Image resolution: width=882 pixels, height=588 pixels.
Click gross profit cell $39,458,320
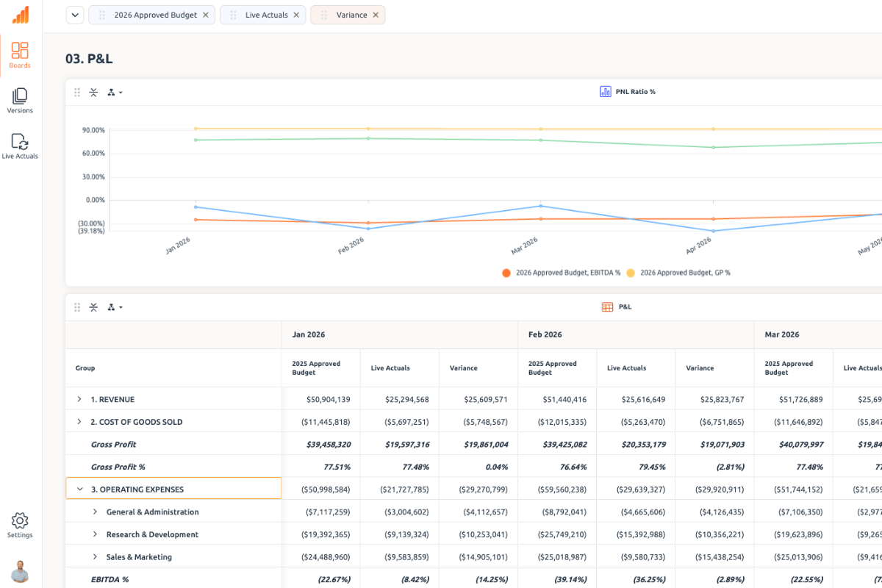[x=321, y=445]
